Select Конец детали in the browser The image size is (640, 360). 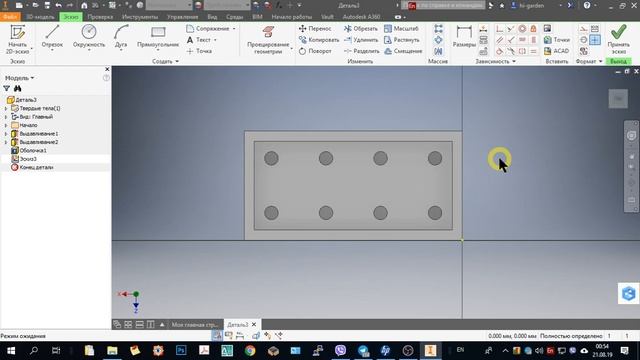(36, 167)
